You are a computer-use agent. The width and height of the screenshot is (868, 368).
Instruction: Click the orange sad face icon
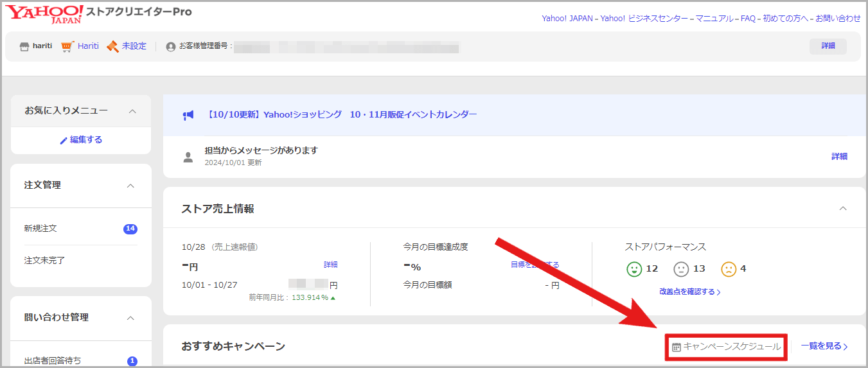point(728,269)
